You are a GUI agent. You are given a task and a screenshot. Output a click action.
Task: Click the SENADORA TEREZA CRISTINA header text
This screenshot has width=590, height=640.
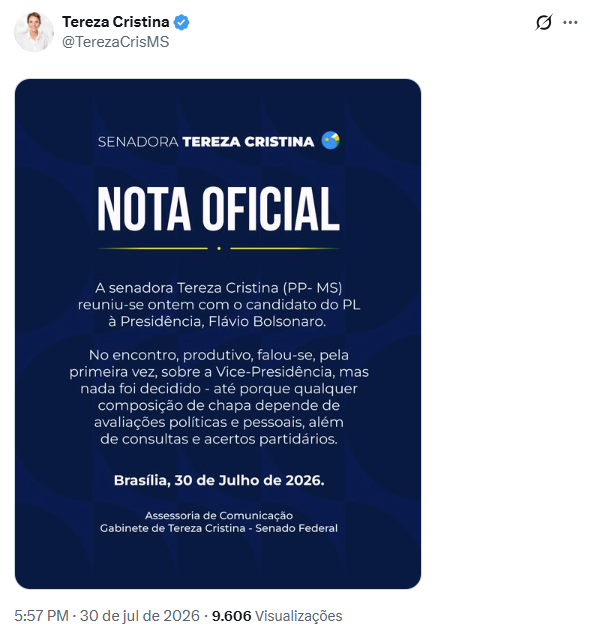206,142
